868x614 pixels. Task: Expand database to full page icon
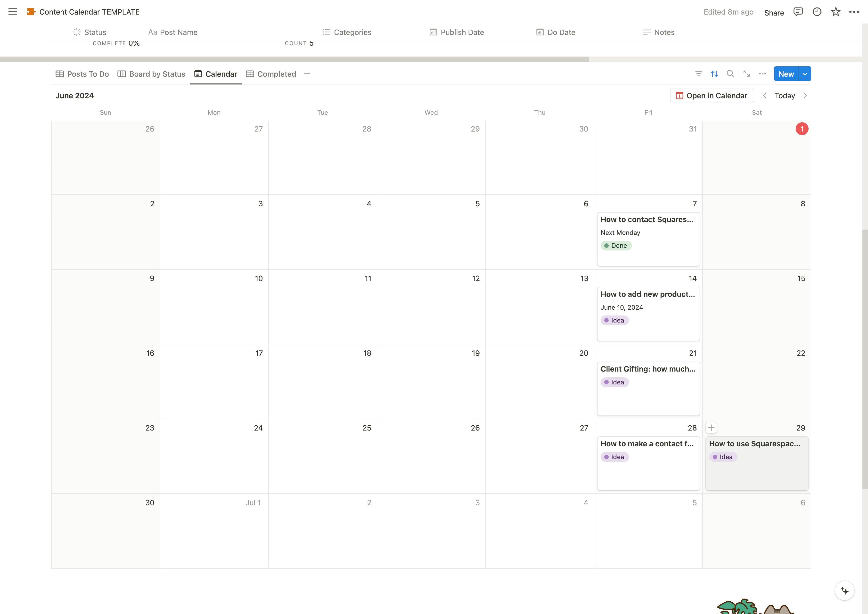tap(746, 74)
